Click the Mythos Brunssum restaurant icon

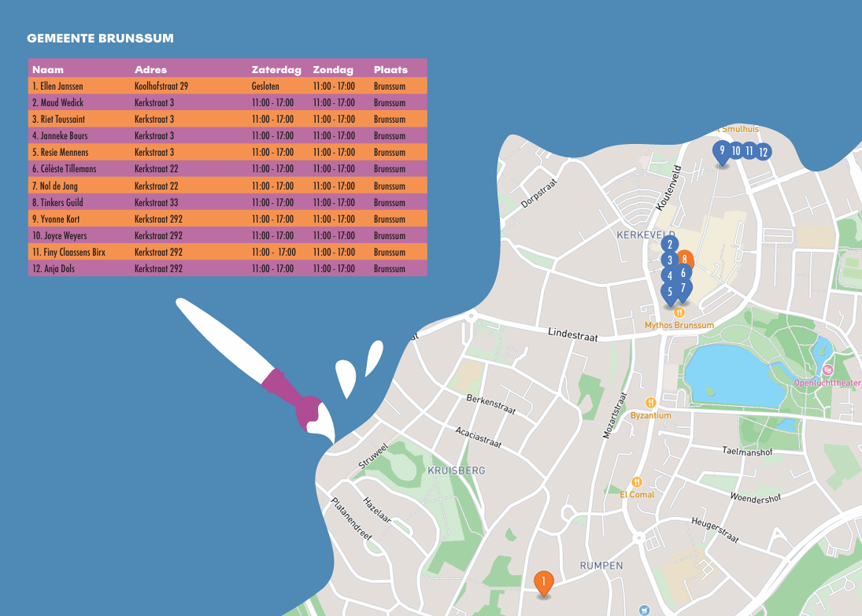[x=679, y=312]
